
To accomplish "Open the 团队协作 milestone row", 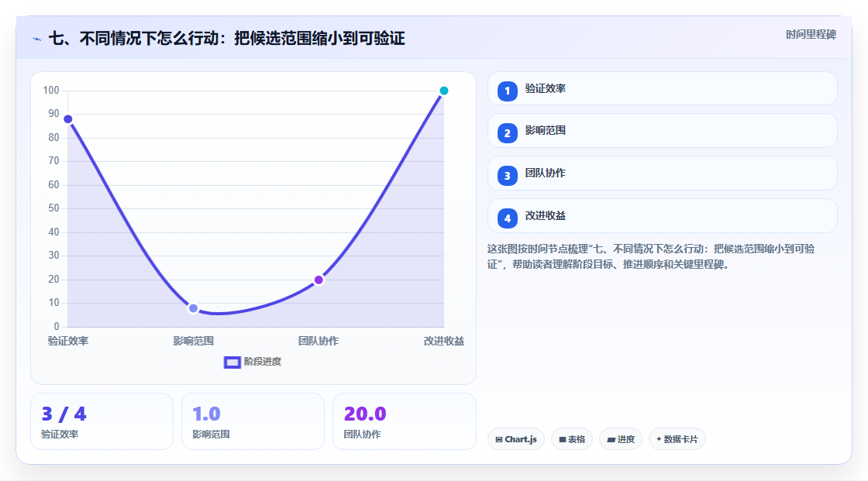I will pos(662,174).
